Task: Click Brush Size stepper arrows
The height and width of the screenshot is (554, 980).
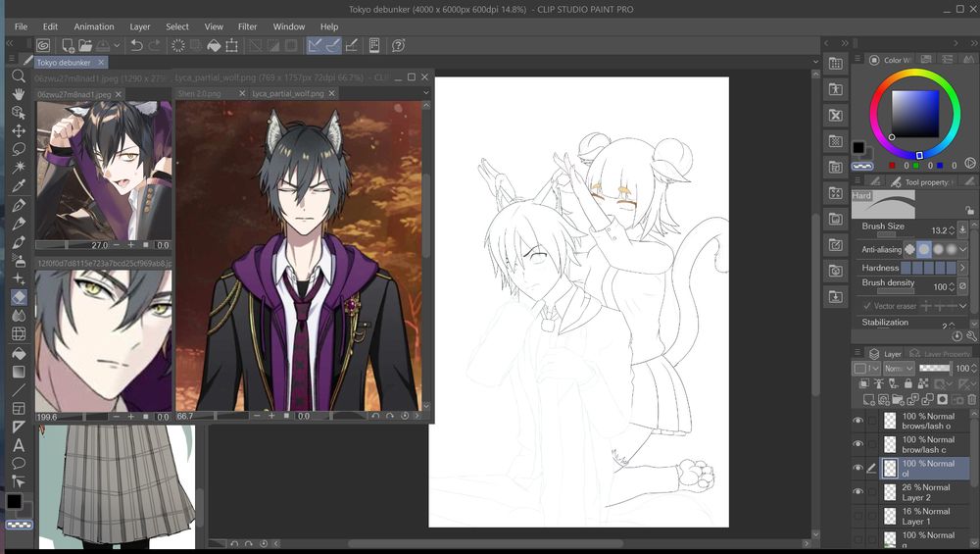Action: pyautogui.click(x=952, y=230)
